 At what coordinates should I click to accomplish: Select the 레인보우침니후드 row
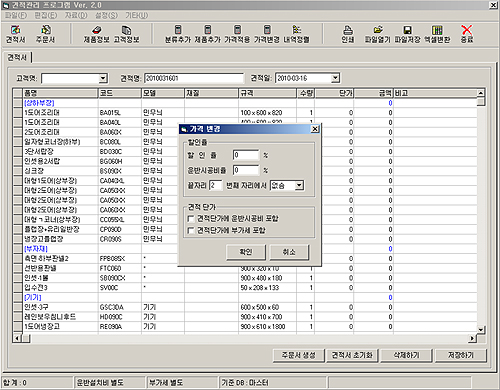245,317
